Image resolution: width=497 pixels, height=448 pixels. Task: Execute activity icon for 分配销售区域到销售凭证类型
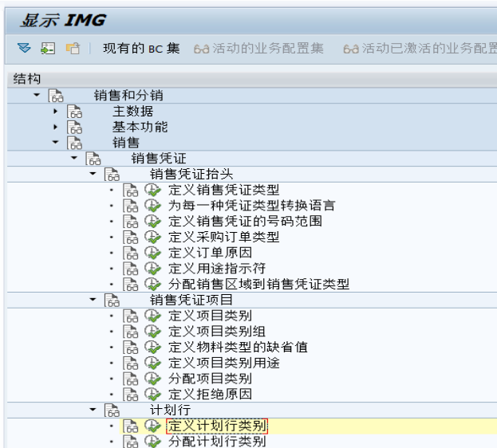(153, 285)
